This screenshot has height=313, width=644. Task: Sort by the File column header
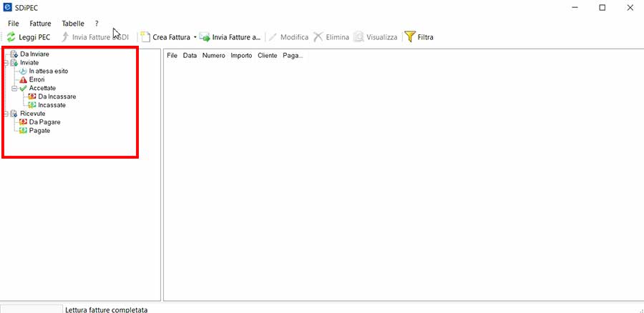(172, 56)
